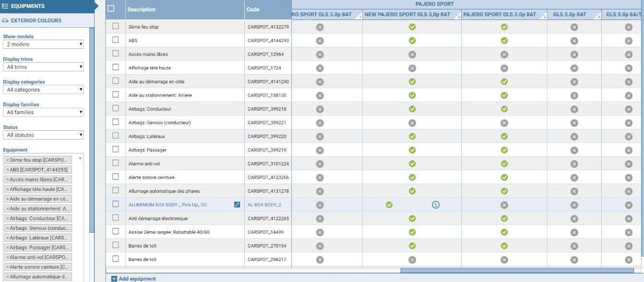
Task: Toggle the select-all checkbox in table header
Action: click(111, 8)
